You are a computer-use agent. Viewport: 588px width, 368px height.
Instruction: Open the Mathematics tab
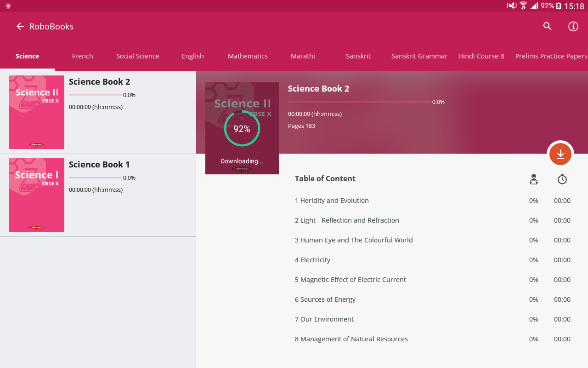pos(248,56)
